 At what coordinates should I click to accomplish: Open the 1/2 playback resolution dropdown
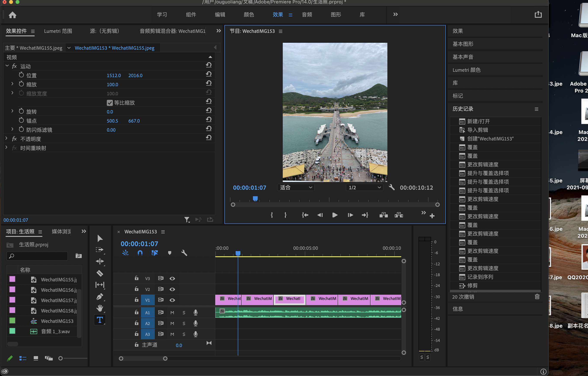point(364,187)
